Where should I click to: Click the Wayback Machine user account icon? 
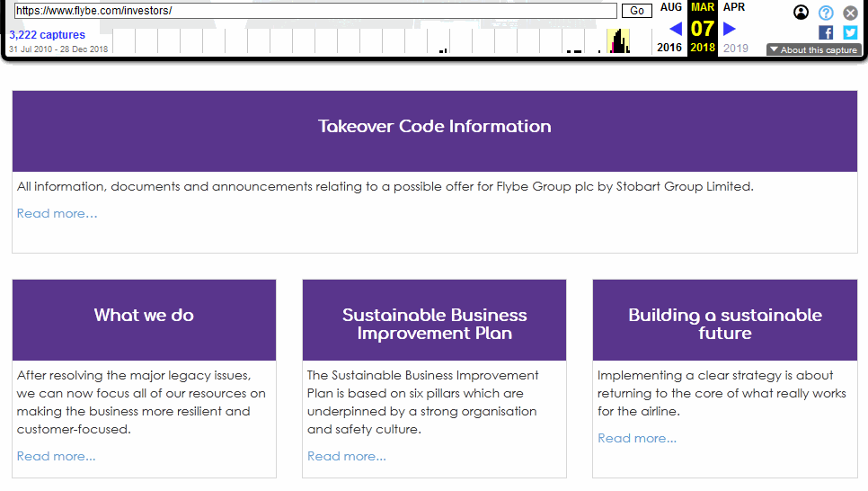802,13
